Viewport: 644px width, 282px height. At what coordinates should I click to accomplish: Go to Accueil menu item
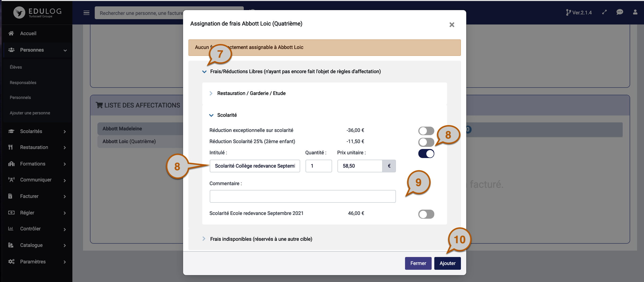(28, 33)
